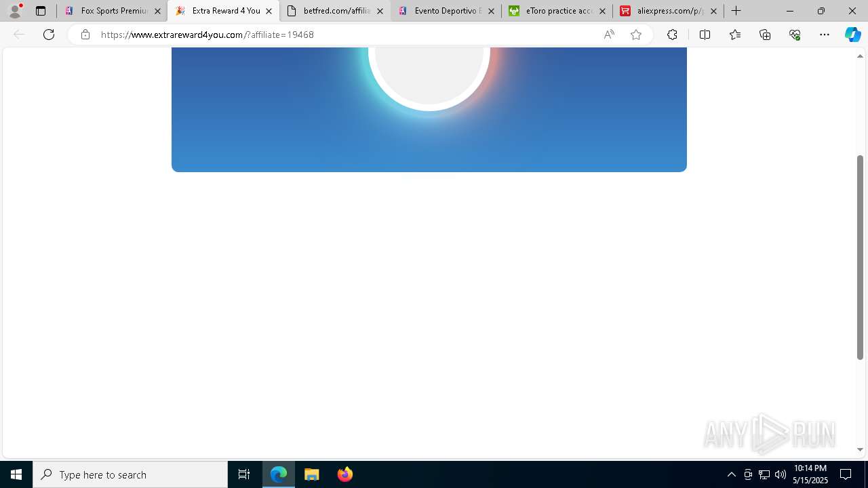Open Collections panel
The width and height of the screenshot is (868, 488).
765,35
